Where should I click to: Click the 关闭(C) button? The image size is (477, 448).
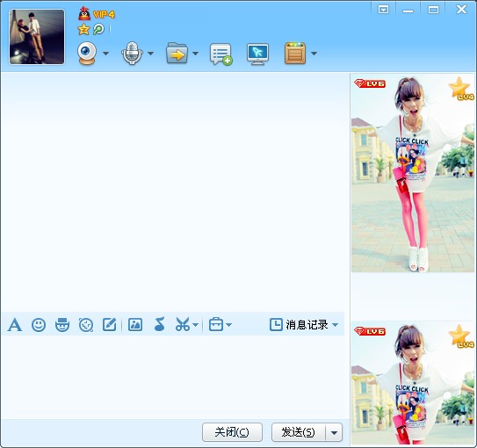[232, 432]
